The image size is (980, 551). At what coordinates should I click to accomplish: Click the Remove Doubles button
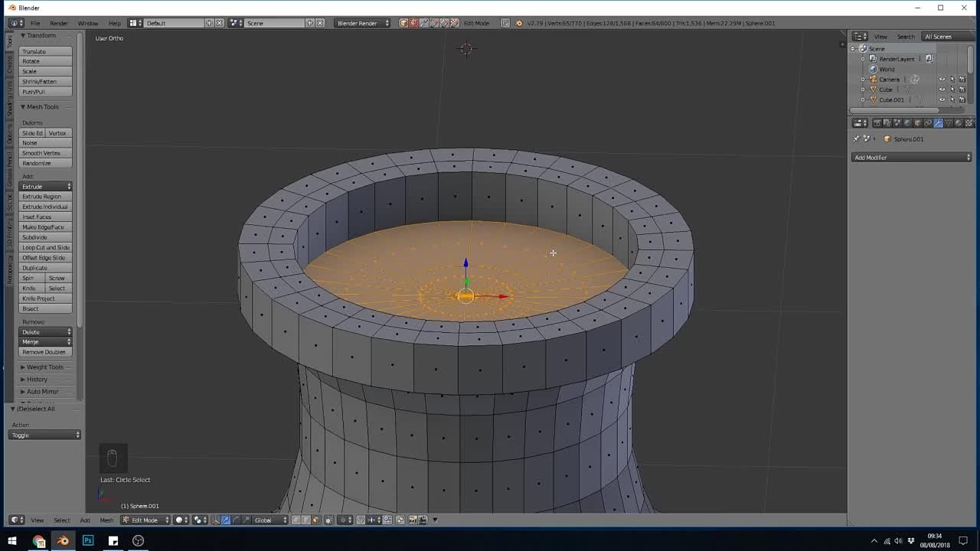[x=44, y=351]
